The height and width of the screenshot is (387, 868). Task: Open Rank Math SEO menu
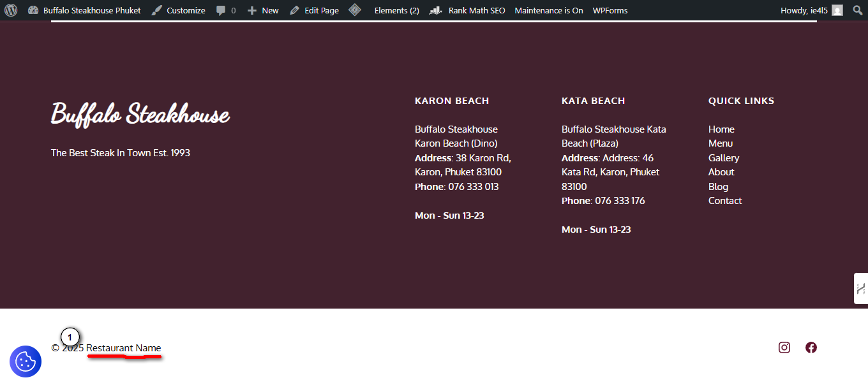467,10
